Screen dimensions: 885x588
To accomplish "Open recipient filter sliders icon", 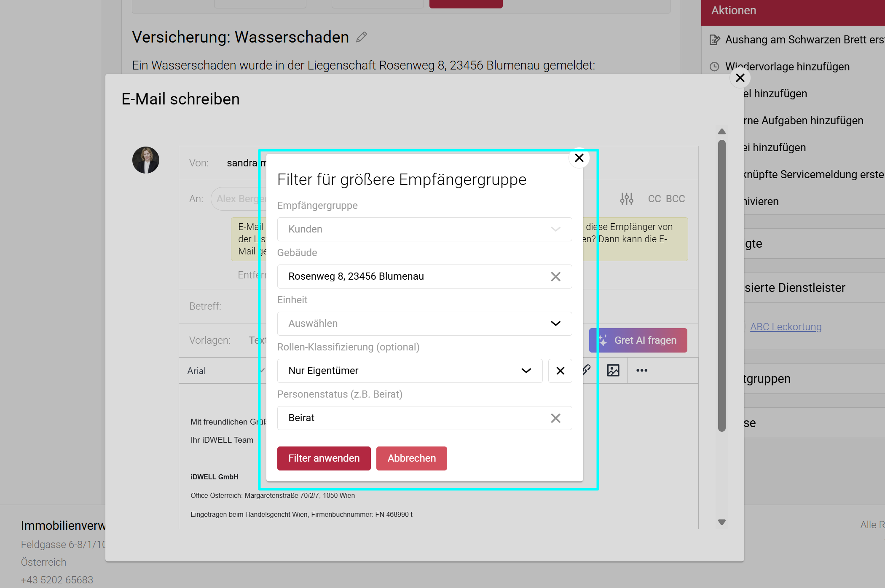I will pyautogui.click(x=626, y=199).
